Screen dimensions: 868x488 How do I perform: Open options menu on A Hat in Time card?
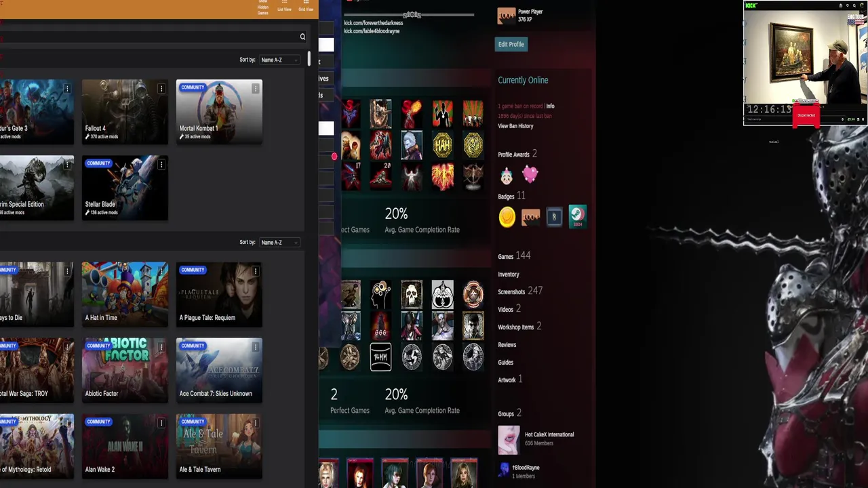(161, 271)
